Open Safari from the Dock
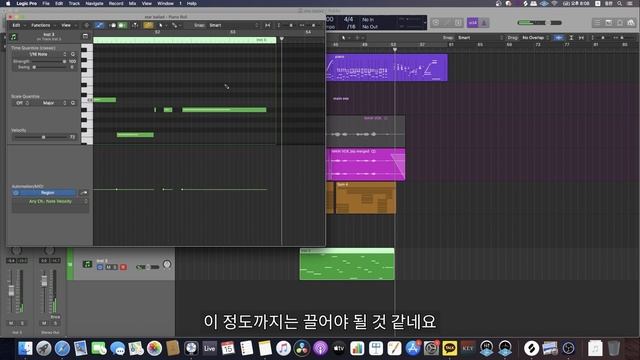The image size is (640, 360). 62,348
